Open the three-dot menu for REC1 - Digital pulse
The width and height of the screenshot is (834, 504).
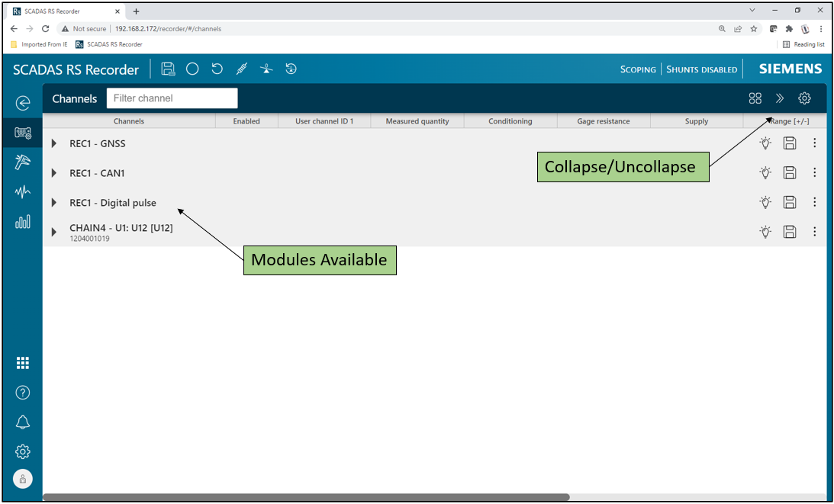tap(814, 203)
